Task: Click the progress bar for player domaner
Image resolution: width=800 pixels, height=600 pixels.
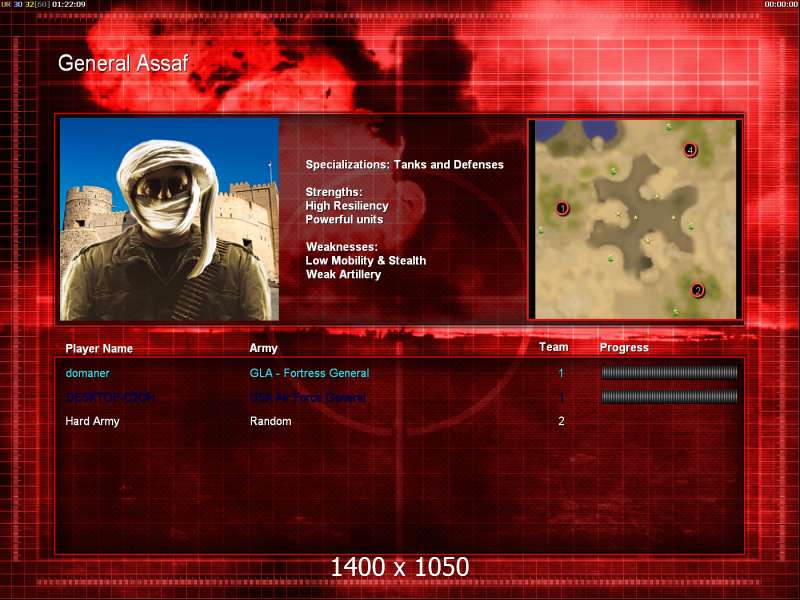Action: click(669, 373)
